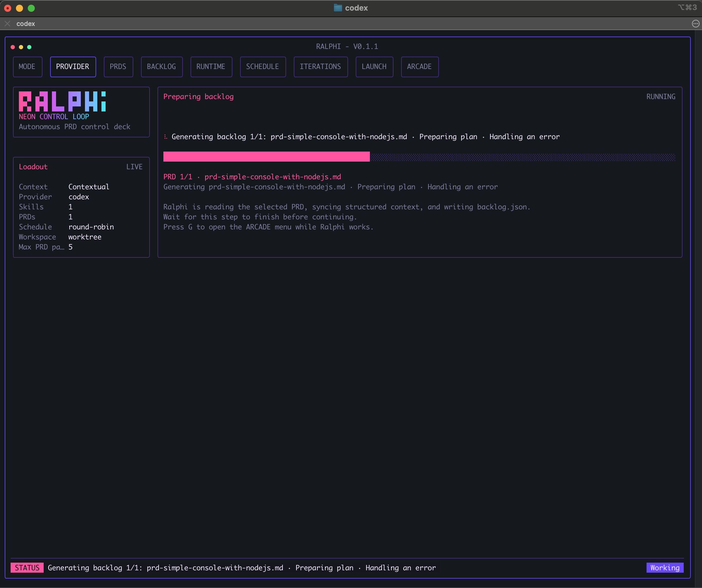Open the PROVIDER selector
Screen dimensions: 702x588
click(73, 67)
